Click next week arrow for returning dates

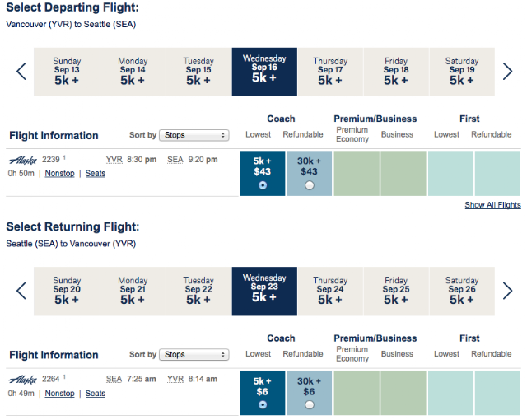tap(507, 291)
